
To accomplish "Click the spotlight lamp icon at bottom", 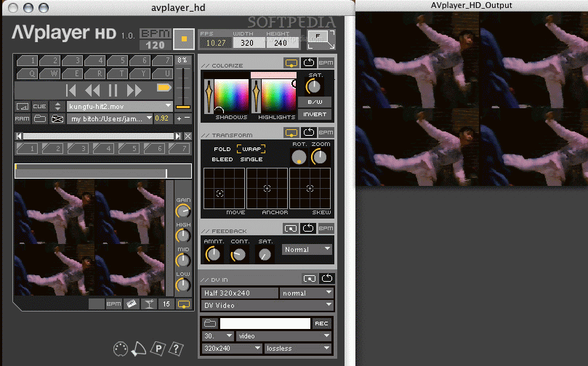I will 139,349.
